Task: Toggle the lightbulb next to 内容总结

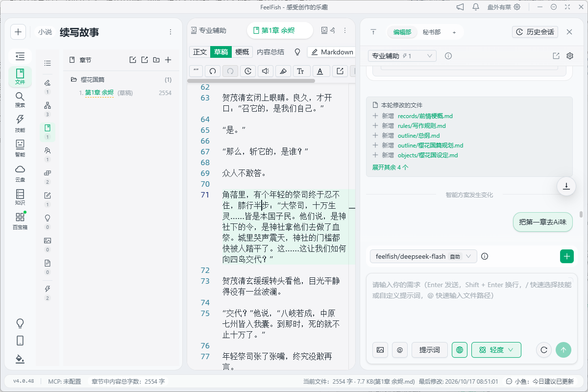Action: pyautogui.click(x=297, y=52)
